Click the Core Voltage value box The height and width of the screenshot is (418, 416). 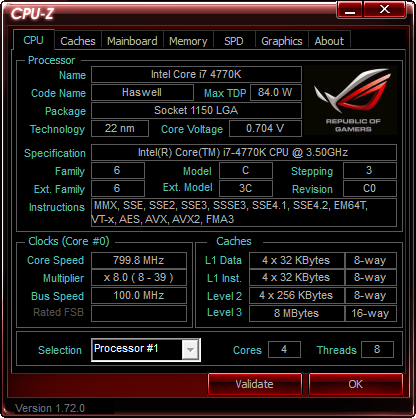pyautogui.click(x=265, y=128)
